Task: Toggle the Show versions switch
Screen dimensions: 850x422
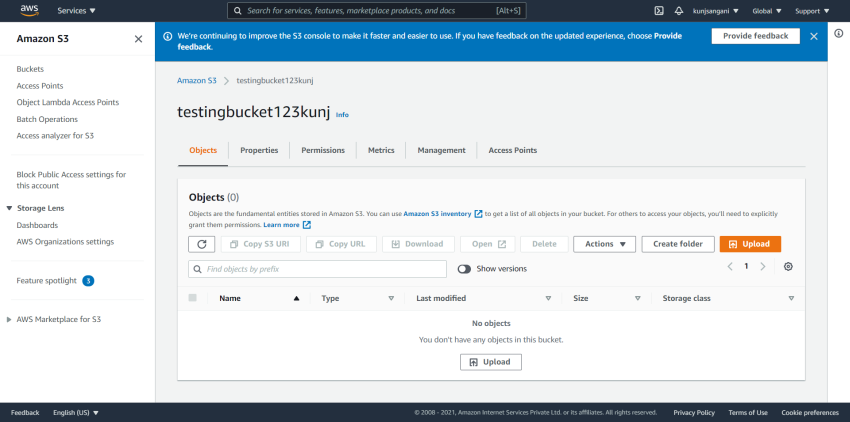Action: pos(464,269)
